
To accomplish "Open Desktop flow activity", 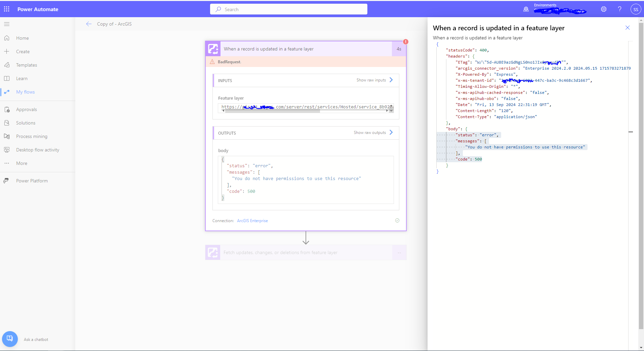I will (x=38, y=149).
